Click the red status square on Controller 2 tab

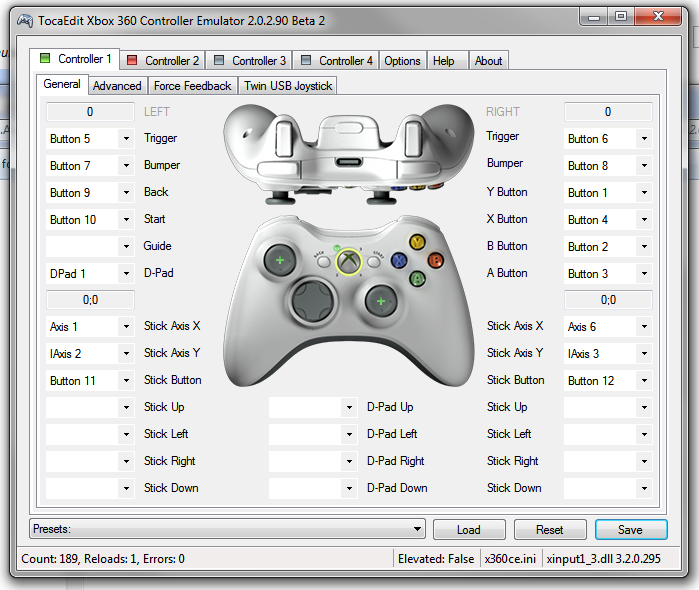pos(132,60)
